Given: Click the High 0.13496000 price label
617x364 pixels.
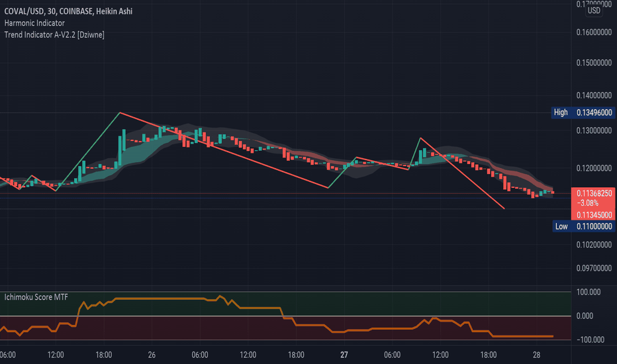Looking at the screenshot, I should [x=583, y=113].
